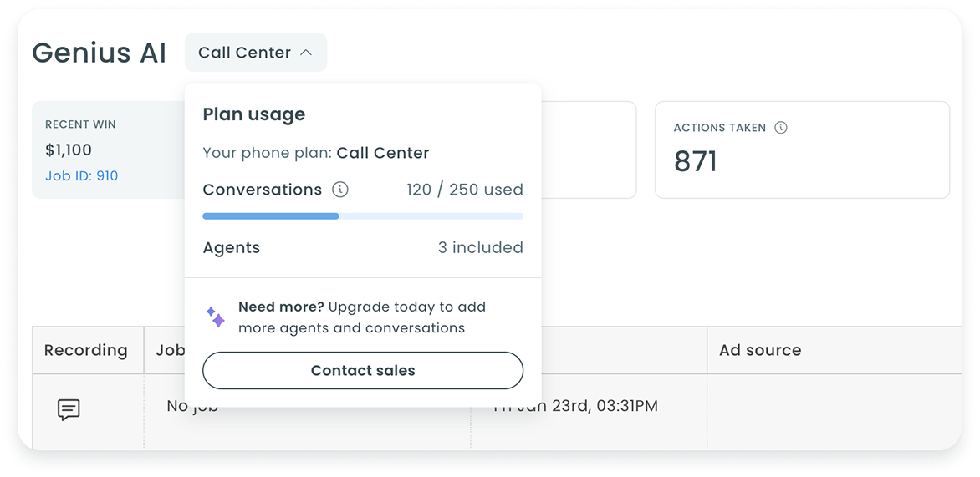The image size is (980, 477).
Task: Click the 3 included agents value
Action: coord(480,247)
